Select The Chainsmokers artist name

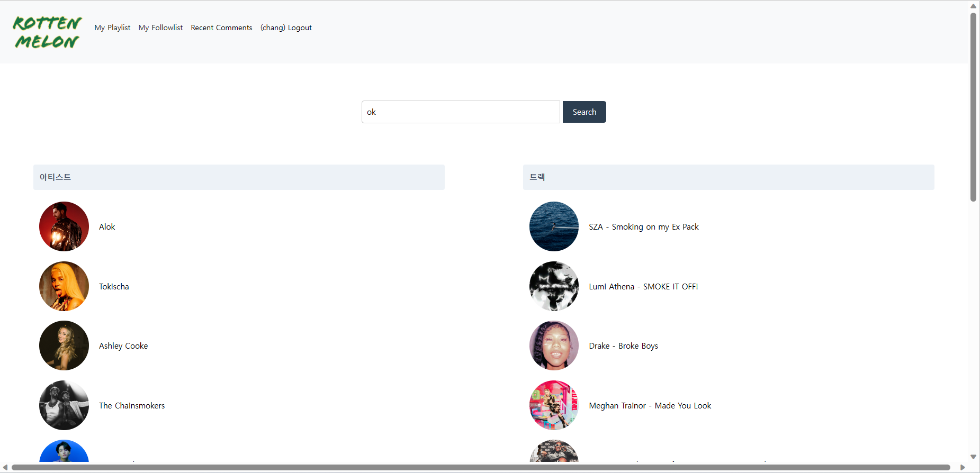tap(132, 405)
